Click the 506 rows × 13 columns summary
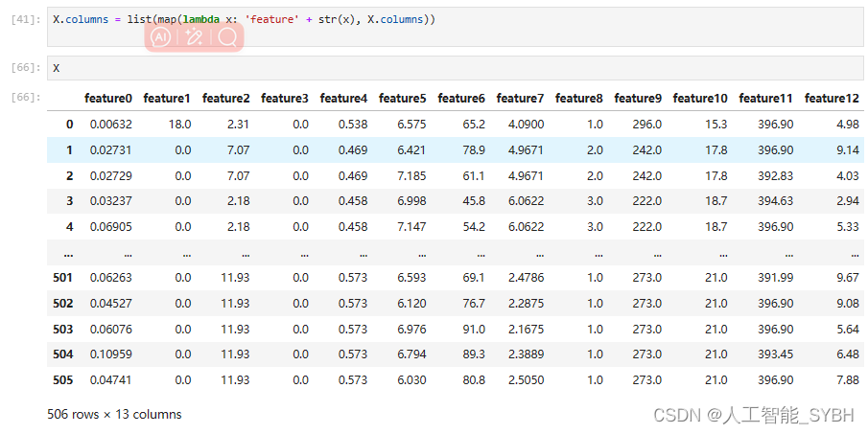Viewport: 868px width, 434px height. pyautogui.click(x=114, y=414)
